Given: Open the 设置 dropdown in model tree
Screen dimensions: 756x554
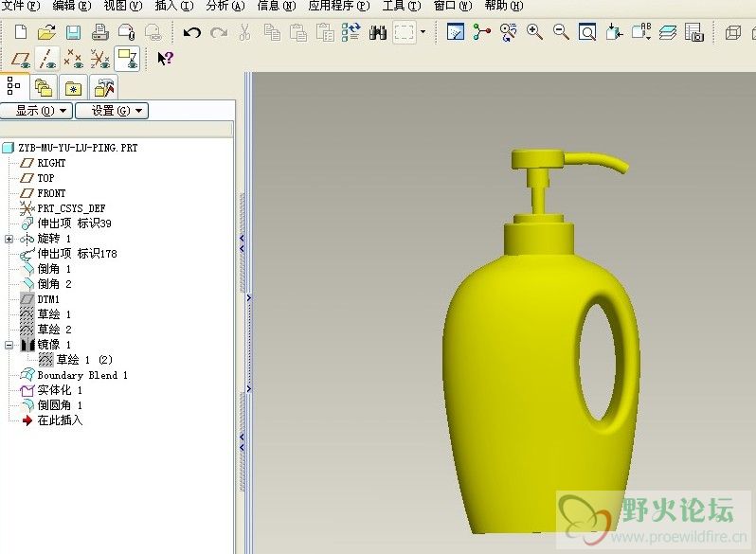Looking at the screenshot, I should tap(114, 111).
